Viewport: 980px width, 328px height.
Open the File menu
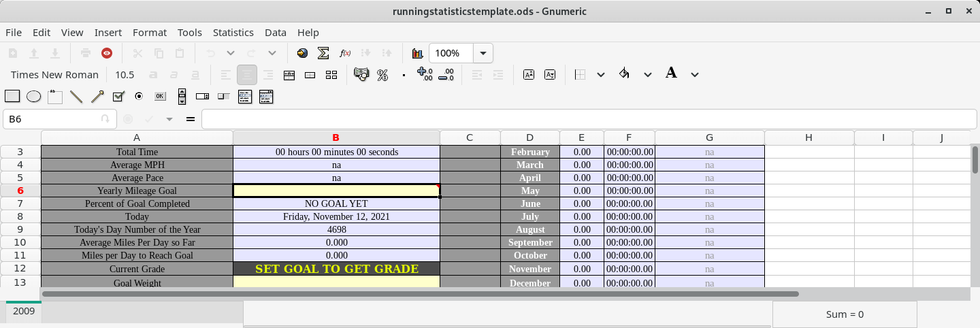click(x=14, y=33)
